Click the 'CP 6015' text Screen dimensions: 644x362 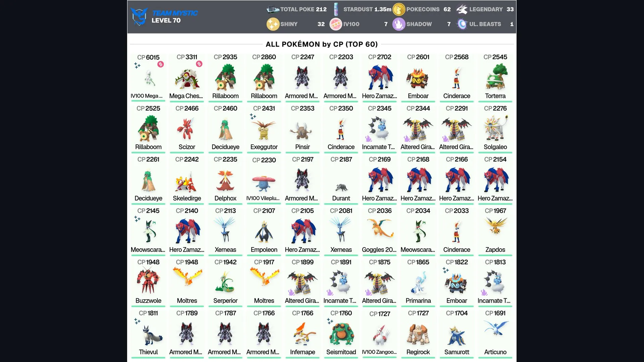point(148,57)
